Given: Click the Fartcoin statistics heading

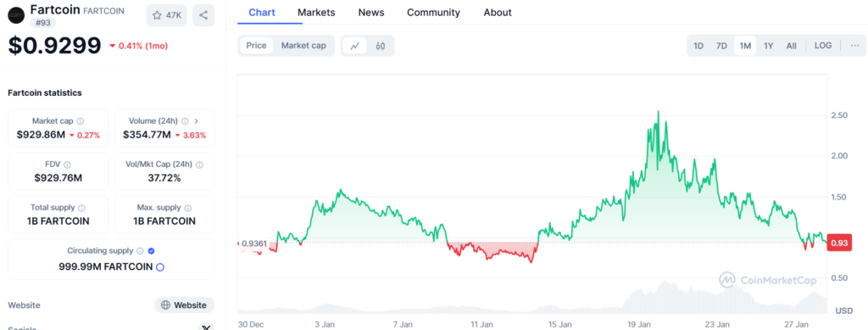Looking at the screenshot, I should pyautogui.click(x=45, y=92).
